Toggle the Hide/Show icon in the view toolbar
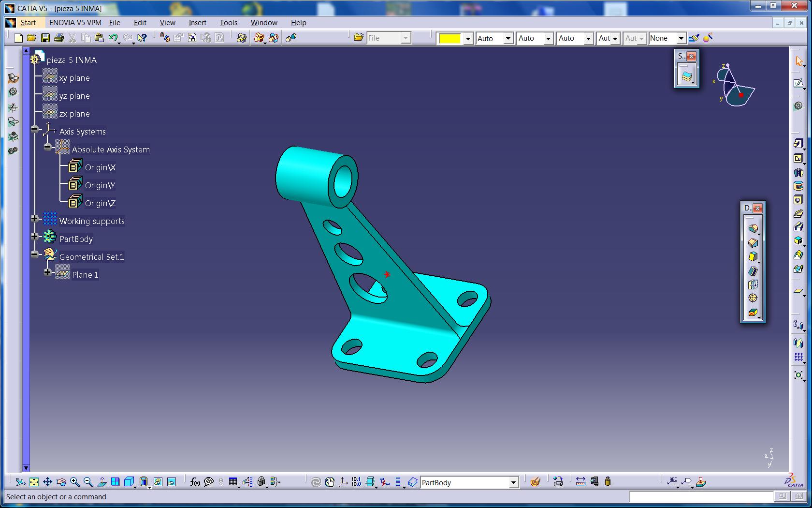Screen dimensions: 812x508 [x=158, y=482]
